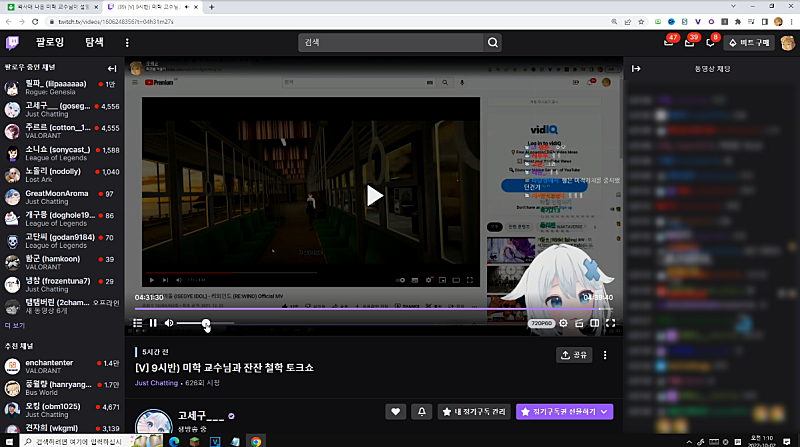The image size is (800, 447).
Task: Open video more options (three dots)
Action: point(605,355)
